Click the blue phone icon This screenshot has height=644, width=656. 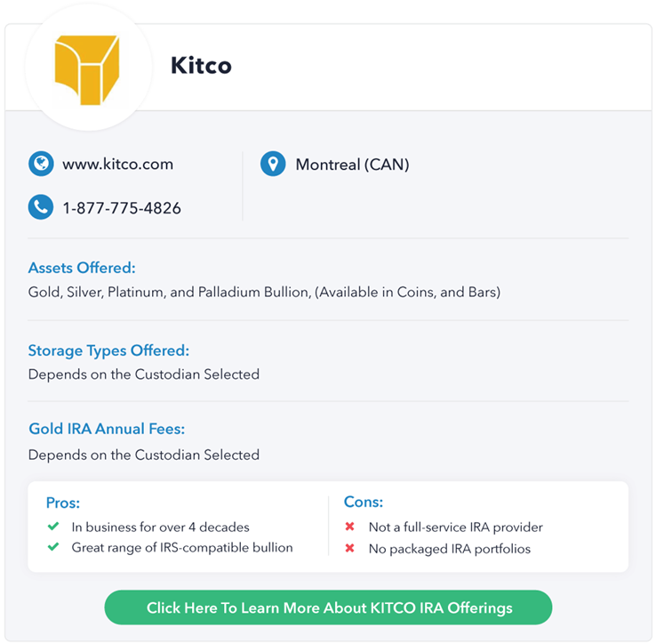coord(41,207)
